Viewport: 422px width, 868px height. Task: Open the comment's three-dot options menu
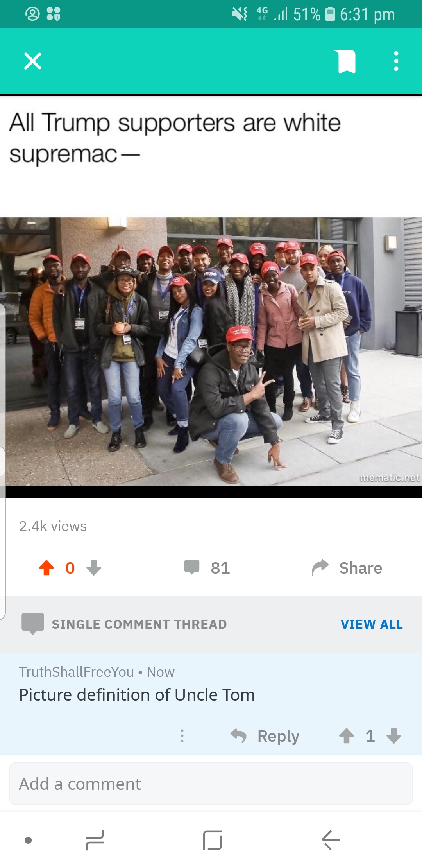182,736
